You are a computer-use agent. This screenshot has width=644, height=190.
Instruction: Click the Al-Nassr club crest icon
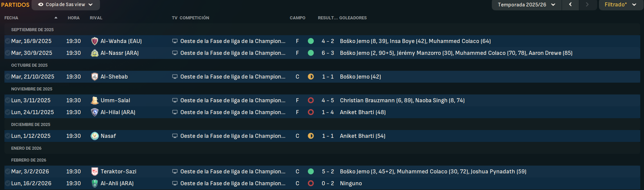tap(95, 53)
